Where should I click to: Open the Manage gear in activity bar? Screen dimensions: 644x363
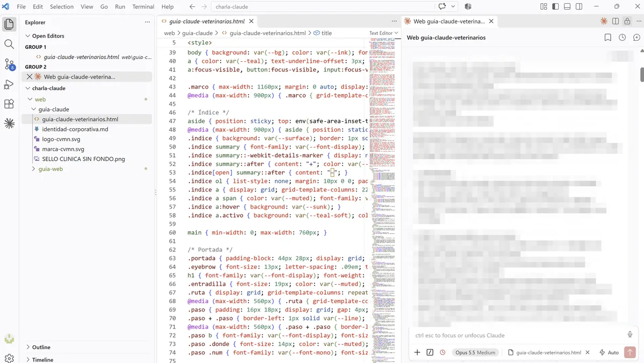9,358
